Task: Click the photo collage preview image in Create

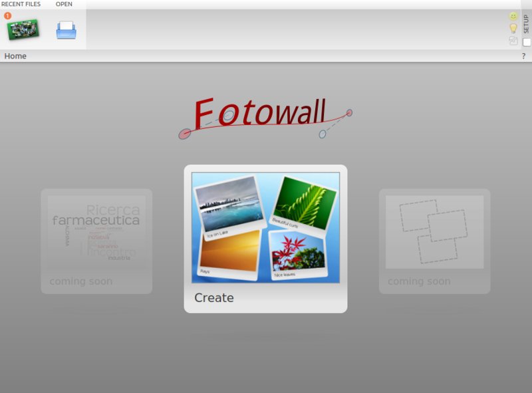Action: pyautogui.click(x=265, y=227)
